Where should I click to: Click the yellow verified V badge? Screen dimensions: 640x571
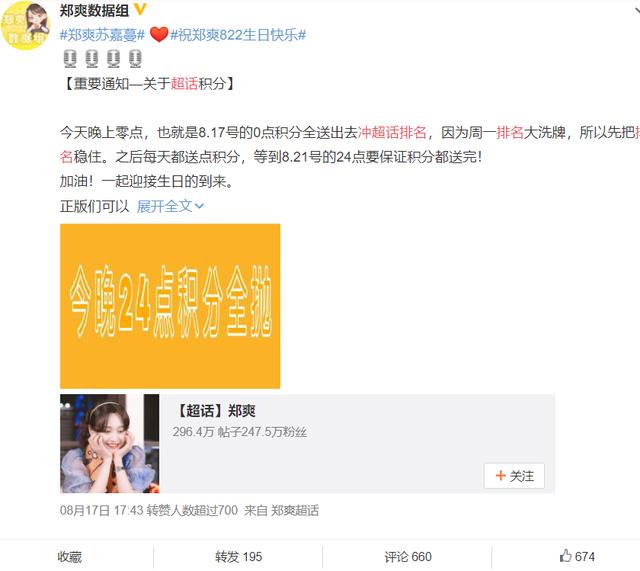coord(140,9)
